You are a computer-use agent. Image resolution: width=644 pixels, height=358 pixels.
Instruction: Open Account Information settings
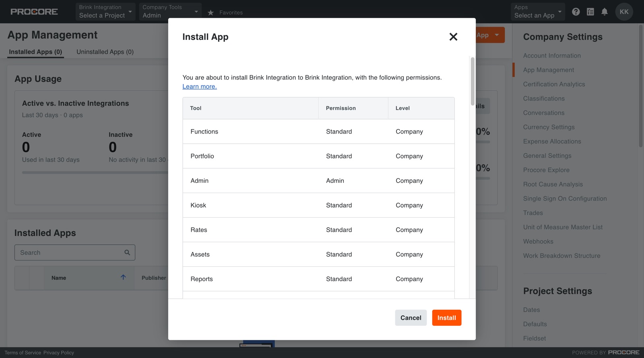pos(552,56)
